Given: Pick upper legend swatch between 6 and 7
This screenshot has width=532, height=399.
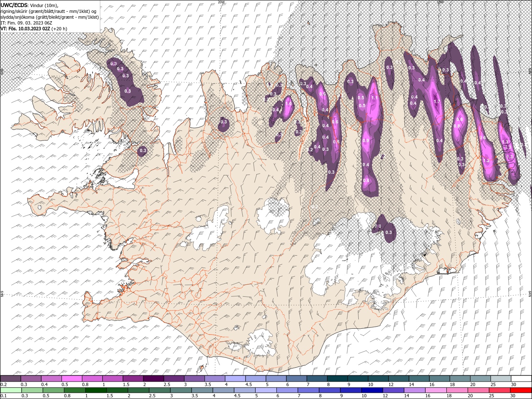Looking at the screenshot, I should click(x=296, y=379).
